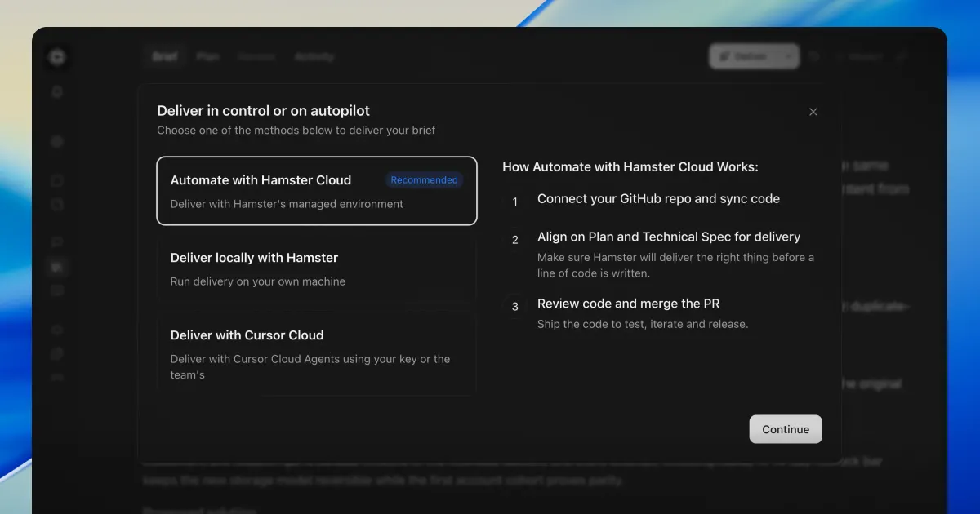Image resolution: width=980 pixels, height=514 pixels.
Task: Close the delivery method dialog
Action: click(813, 112)
